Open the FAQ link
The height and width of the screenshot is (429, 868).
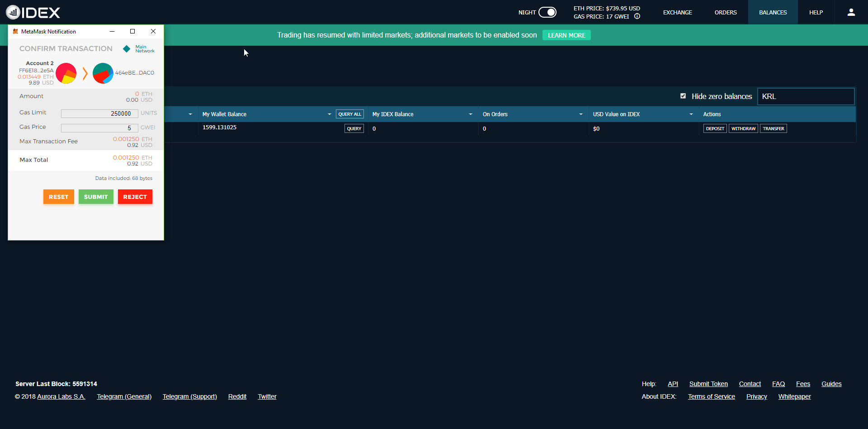click(778, 384)
